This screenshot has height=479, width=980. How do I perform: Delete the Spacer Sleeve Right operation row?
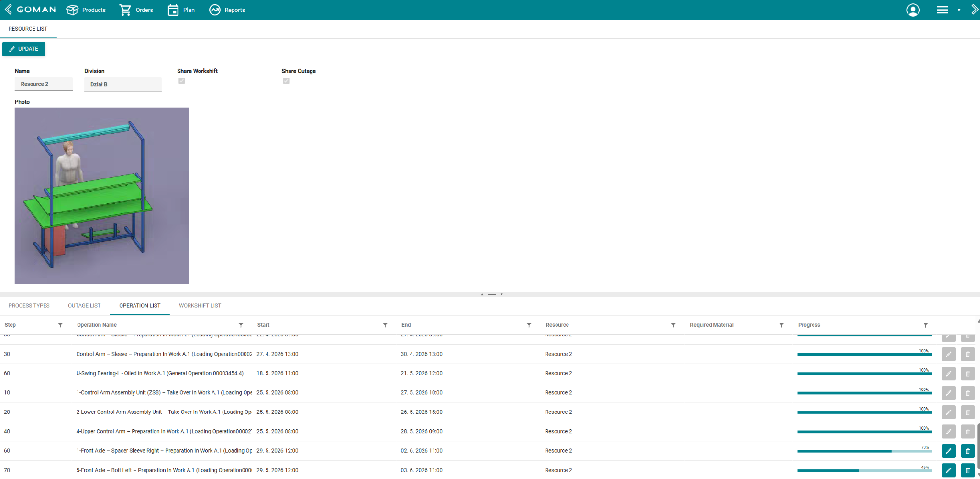pos(968,451)
